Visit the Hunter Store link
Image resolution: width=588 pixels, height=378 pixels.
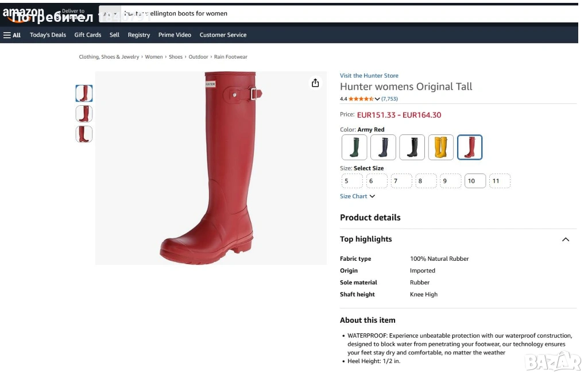point(369,76)
